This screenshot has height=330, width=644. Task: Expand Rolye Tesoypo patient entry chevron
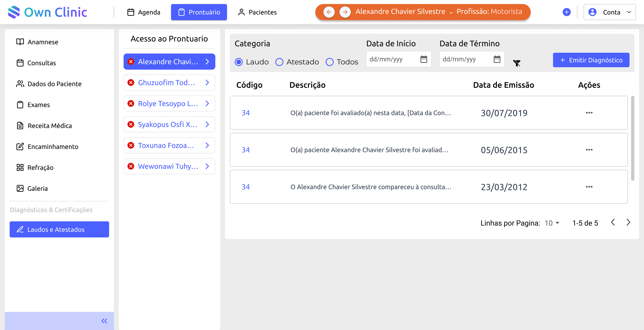pos(207,103)
